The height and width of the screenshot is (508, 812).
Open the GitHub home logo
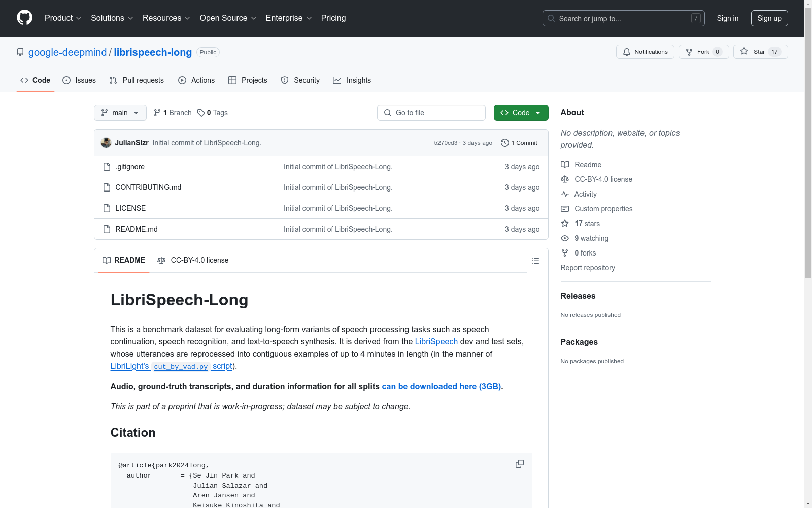(24, 18)
